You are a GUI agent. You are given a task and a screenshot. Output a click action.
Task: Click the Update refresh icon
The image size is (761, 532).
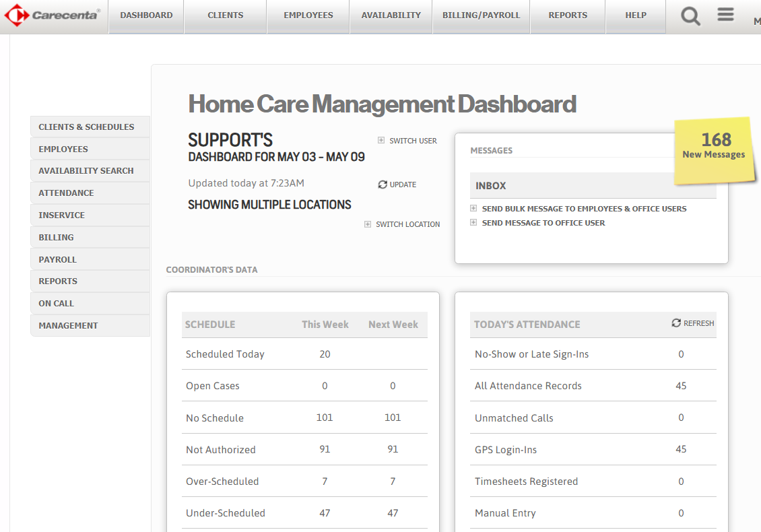(383, 185)
